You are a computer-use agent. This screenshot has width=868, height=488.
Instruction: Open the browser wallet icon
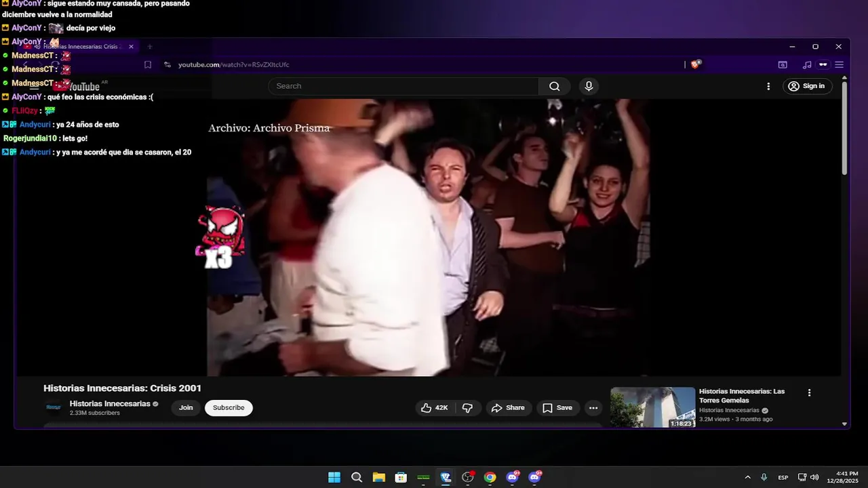(783, 64)
